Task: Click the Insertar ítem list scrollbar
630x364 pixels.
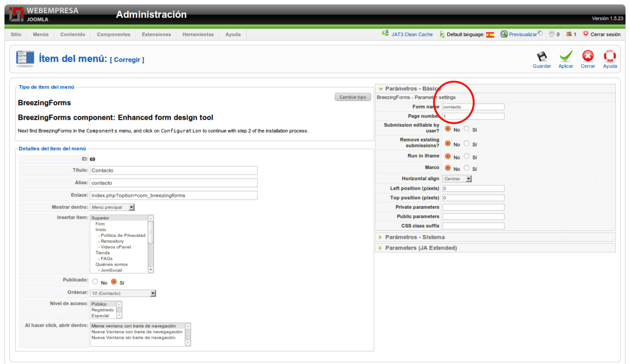Action: [151, 244]
